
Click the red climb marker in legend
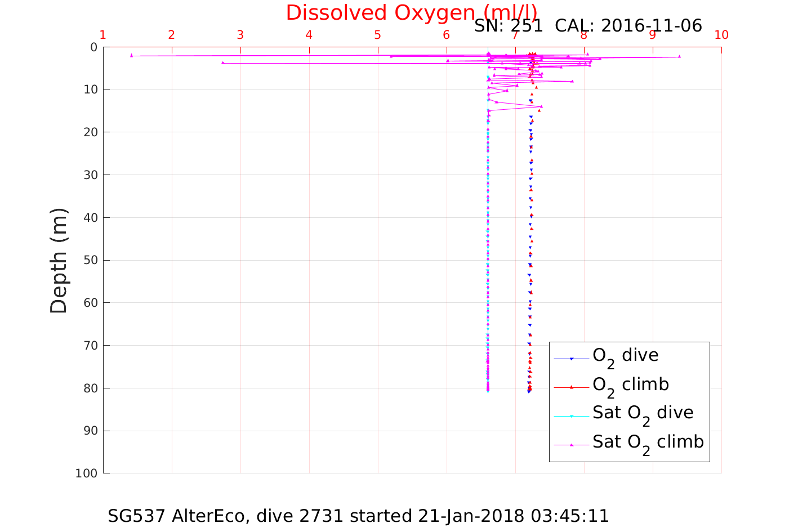571,387
